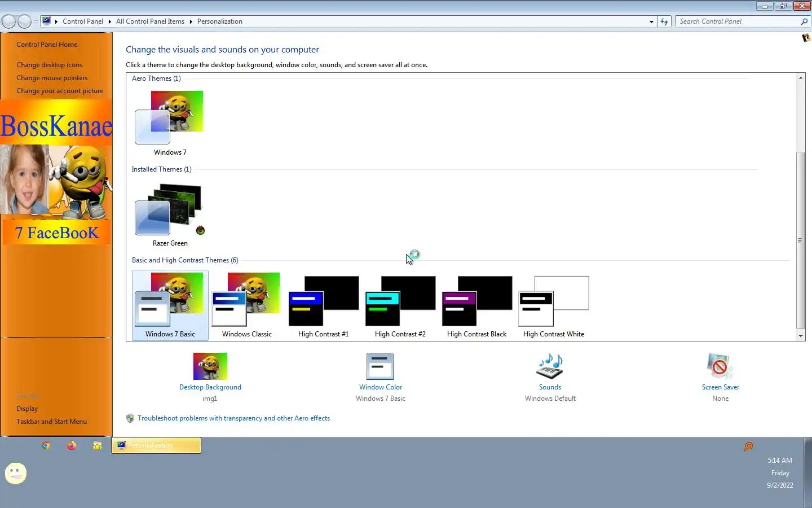This screenshot has width=812, height=508.
Task: Expand the arrow after Control Panel in the breadcrumb
Action: [x=109, y=21]
